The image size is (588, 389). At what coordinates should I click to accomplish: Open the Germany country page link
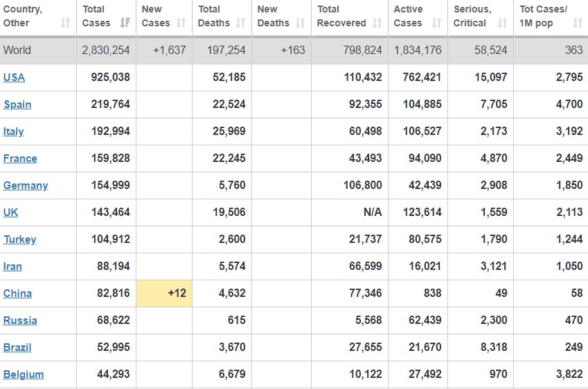[x=26, y=186]
